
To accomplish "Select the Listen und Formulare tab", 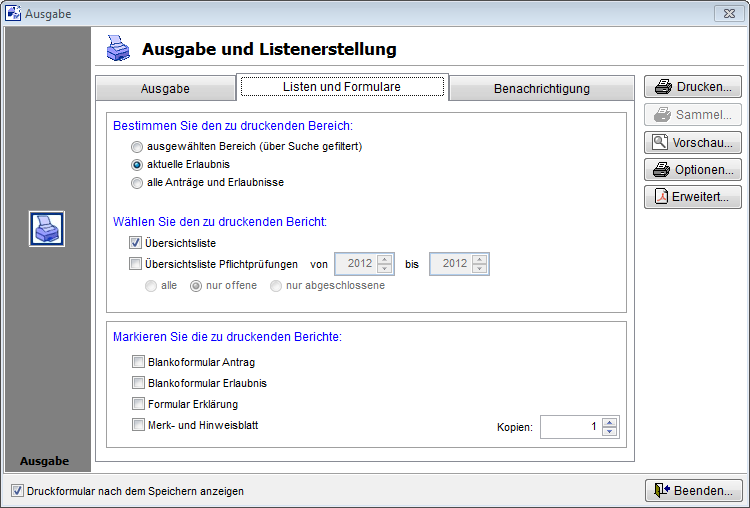I will [342, 87].
